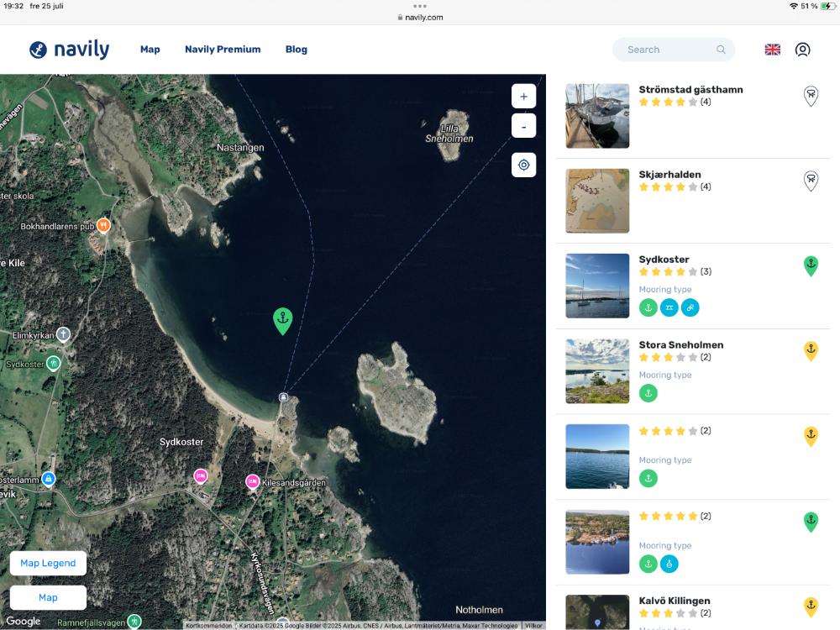Click Google logo on the map
Screen dimensions: 840x630
click(23, 621)
